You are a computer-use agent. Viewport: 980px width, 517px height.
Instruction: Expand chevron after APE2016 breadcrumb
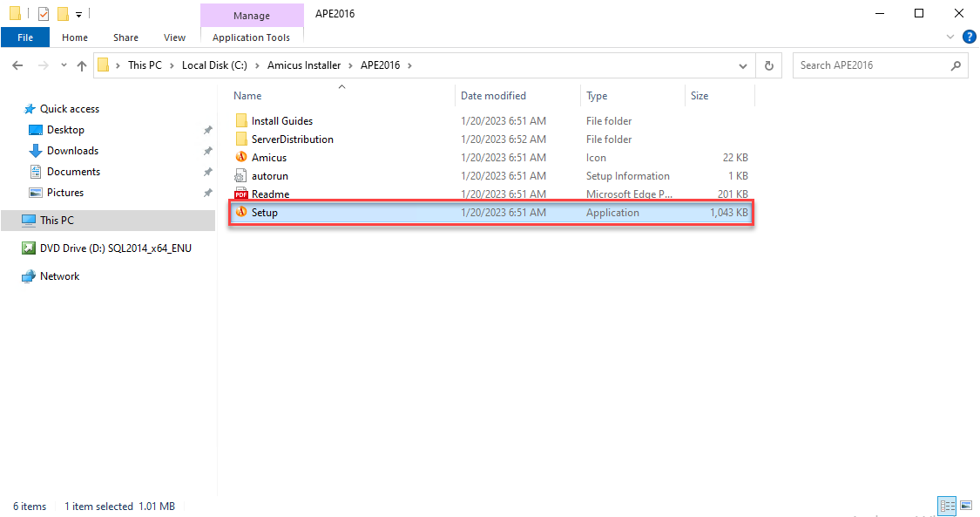410,65
